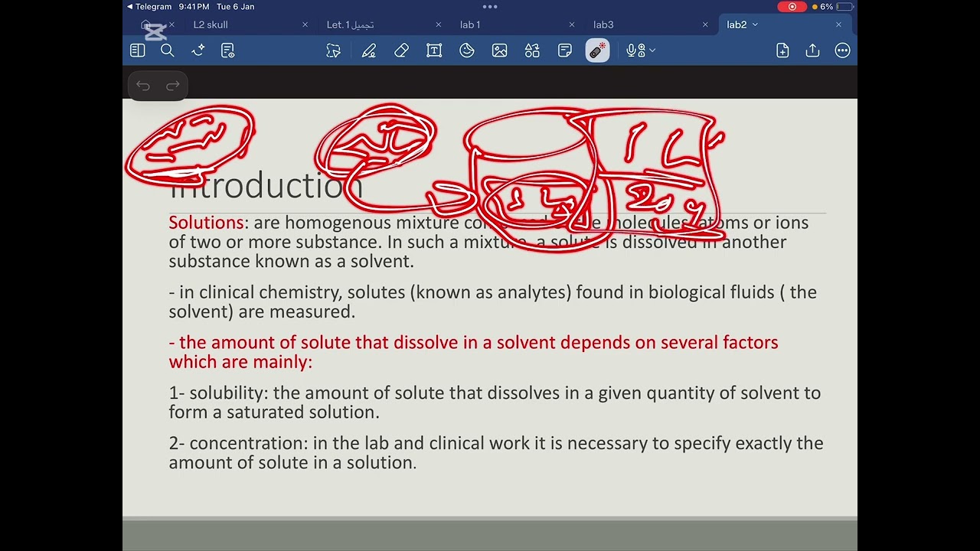Click the '1- solubility' paragraph
This screenshot has height=551, width=980.
(x=495, y=403)
